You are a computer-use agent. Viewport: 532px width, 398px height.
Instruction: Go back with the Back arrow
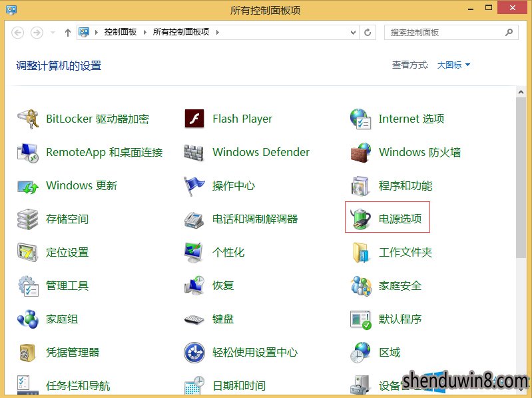17,33
